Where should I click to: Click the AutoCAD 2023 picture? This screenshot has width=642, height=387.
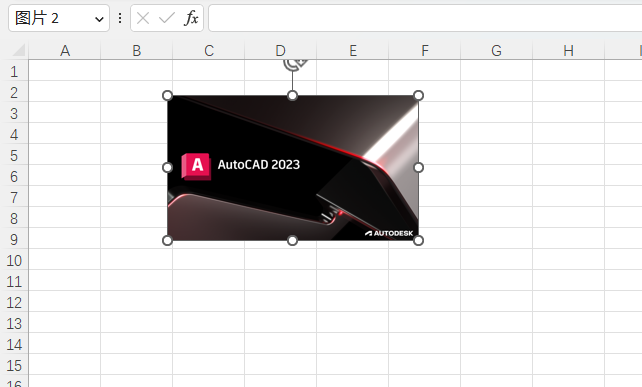(293, 168)
